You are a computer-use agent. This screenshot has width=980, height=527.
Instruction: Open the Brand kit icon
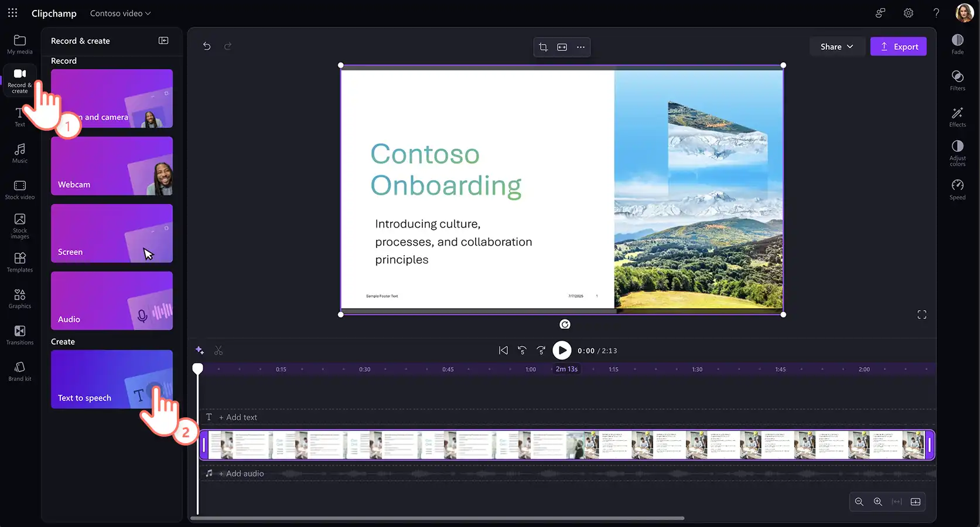(x=19, y=371)
